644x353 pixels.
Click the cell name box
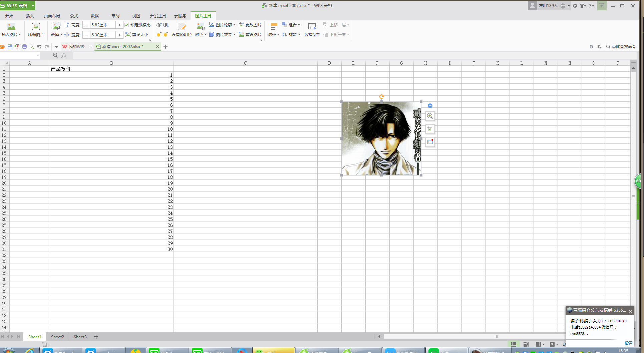coord(20,55)
